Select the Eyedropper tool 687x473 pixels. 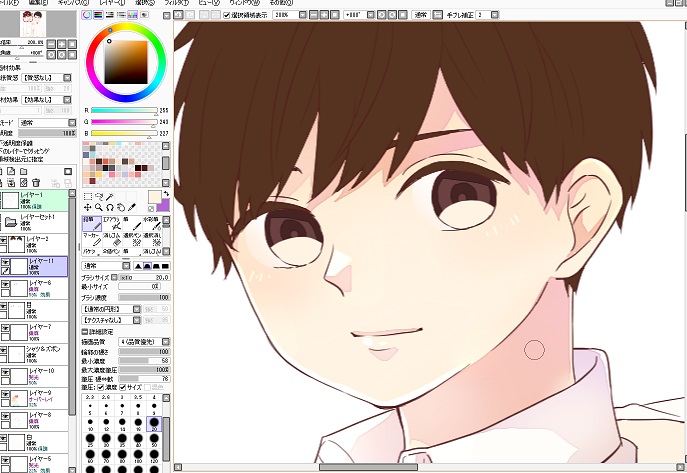[132, 207]
